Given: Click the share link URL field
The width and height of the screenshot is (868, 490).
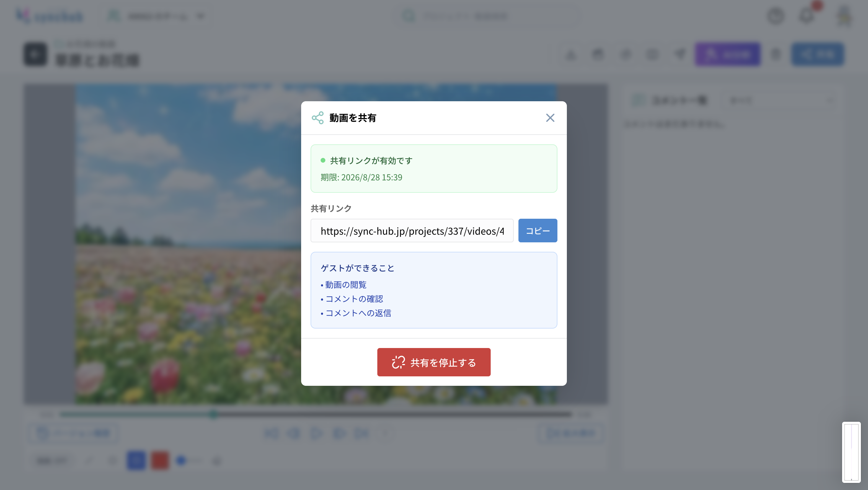Looking at the screenshot, I should [412, 231].
